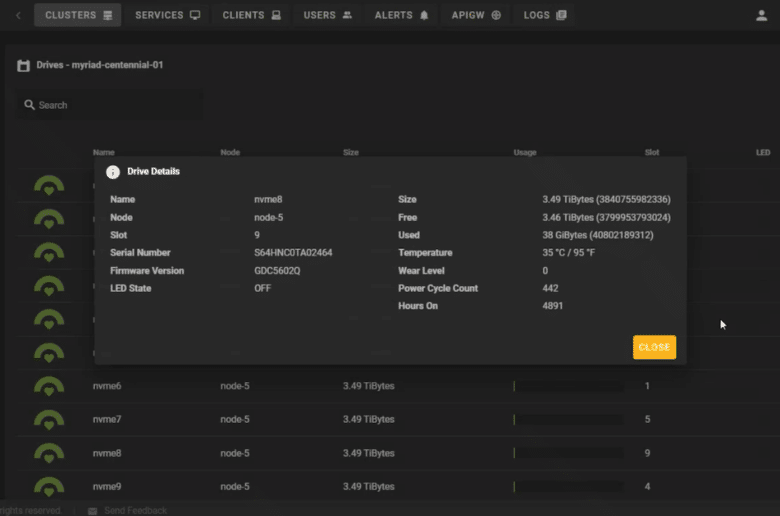The image size is (780, 516).
Task: Close the Drive Details dialog
Action: point(654,347)
